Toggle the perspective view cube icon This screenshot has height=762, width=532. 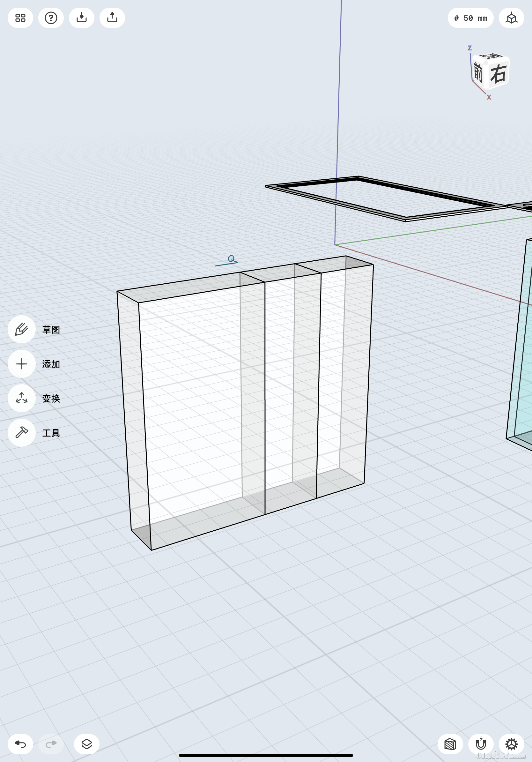click(511, 18)
